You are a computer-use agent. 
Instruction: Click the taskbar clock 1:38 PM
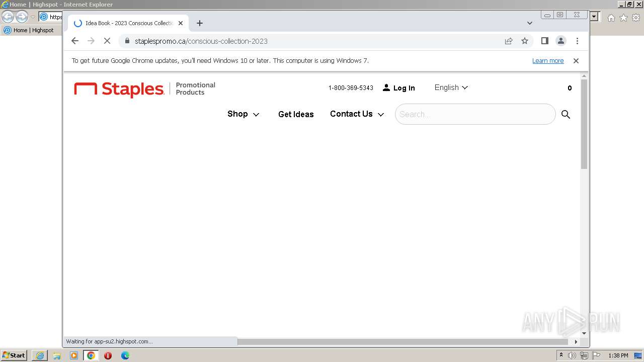pyautogui.click(x=618, y=355)
